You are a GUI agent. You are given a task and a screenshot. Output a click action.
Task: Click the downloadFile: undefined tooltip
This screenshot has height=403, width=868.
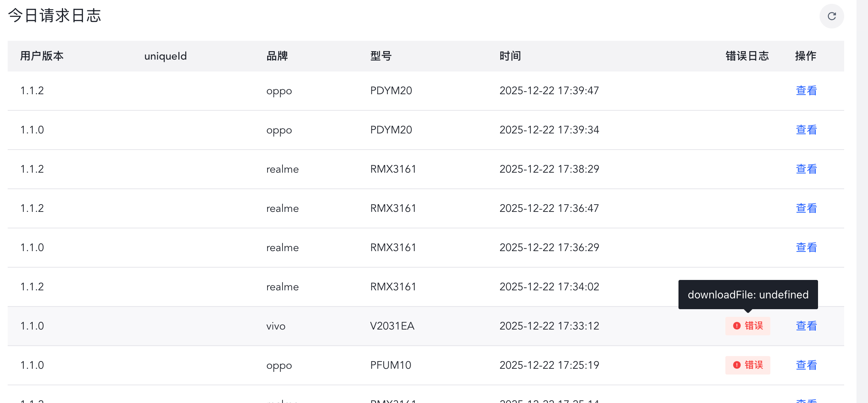tap(748, 295)
